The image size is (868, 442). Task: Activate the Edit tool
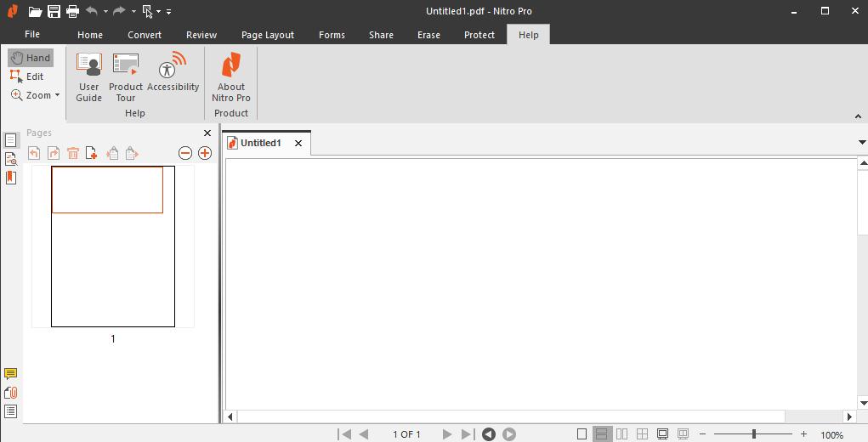27,76
